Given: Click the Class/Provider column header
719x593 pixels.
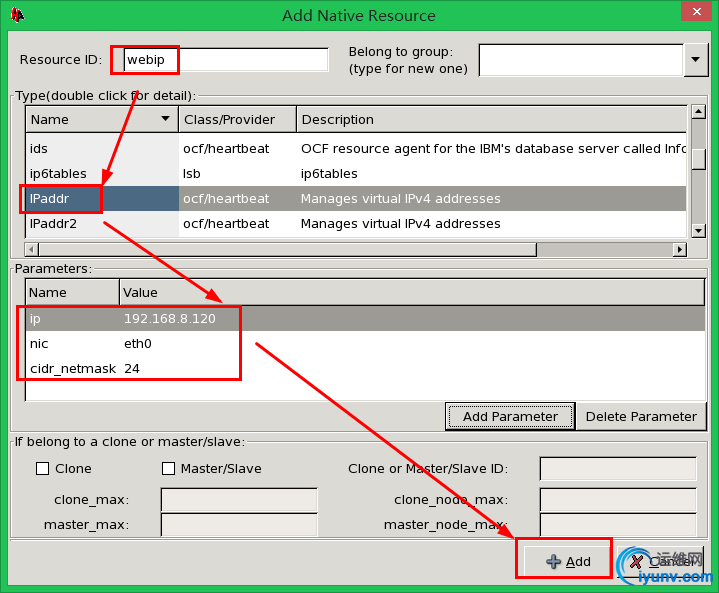Looking at the screenshot, I should click(238, 120).
